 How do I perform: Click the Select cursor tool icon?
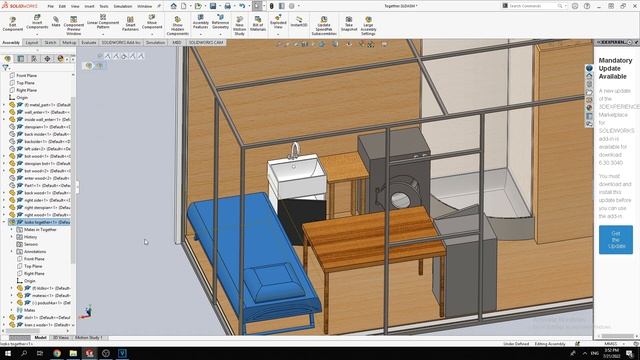coord(257,6)
